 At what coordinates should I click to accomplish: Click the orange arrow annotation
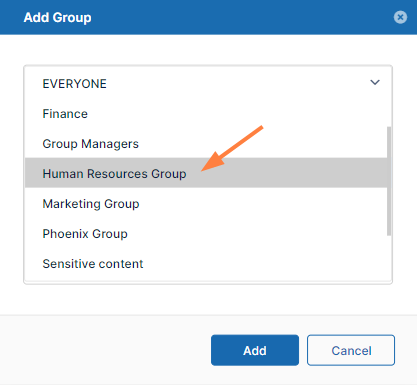[x=232, y=148]
